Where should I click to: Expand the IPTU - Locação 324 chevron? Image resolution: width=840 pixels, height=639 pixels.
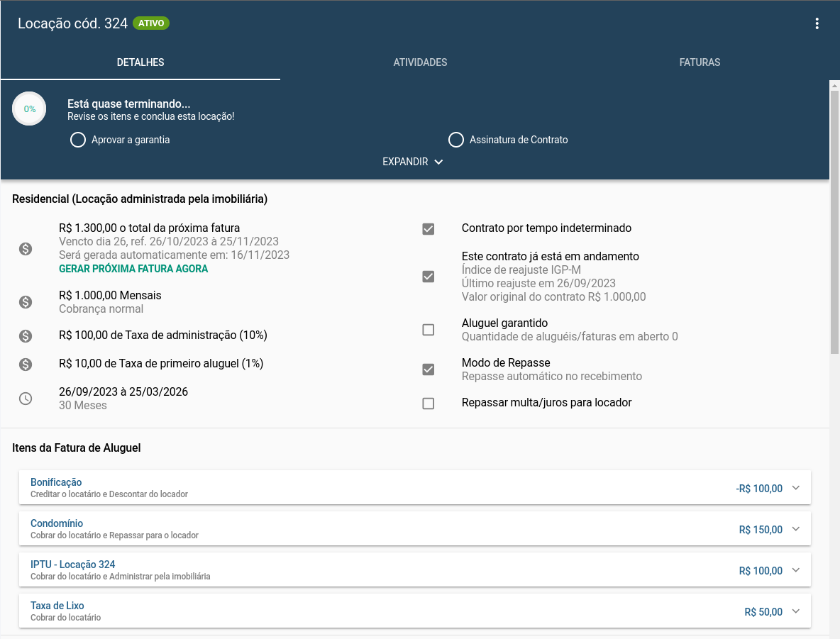pyautogui.click(x=796, y=570)
